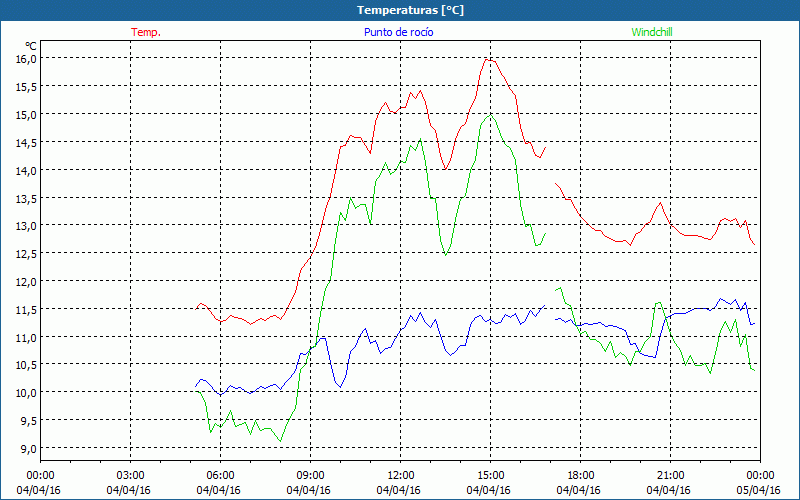Click the '09:00' x-axis time label

pyautogui.click(x=310, y=476)
